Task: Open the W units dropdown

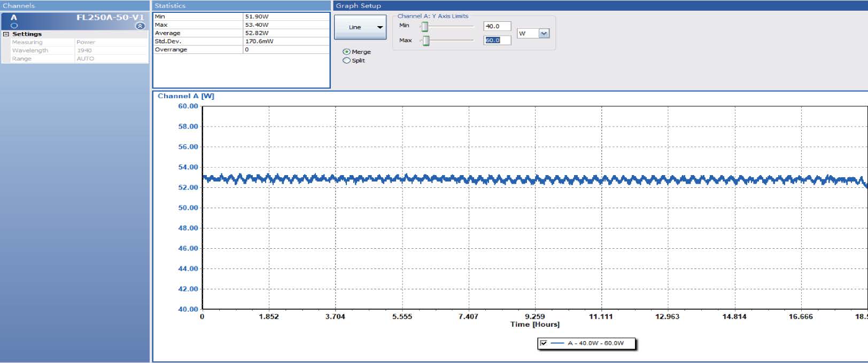Action: point(544,34)
